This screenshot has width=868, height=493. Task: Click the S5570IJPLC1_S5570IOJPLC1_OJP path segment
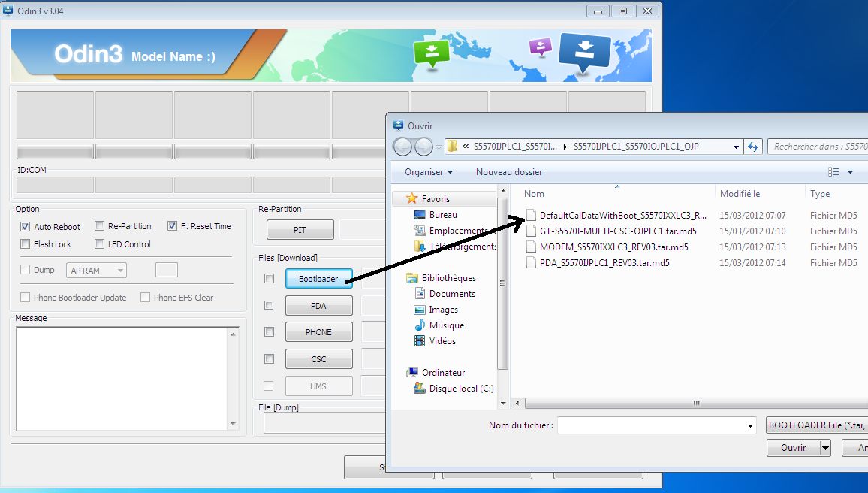pyautogui.click(x=636, y=147)
